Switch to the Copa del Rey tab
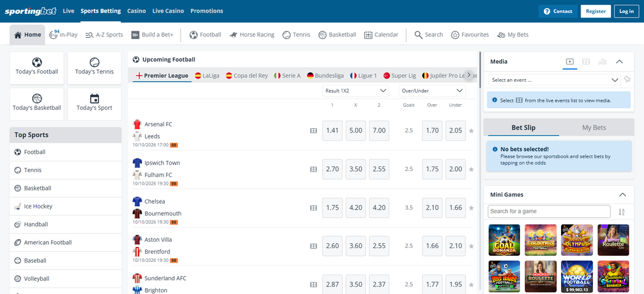Viewport: 644px width, 294px height. click(x=247, y=75)
